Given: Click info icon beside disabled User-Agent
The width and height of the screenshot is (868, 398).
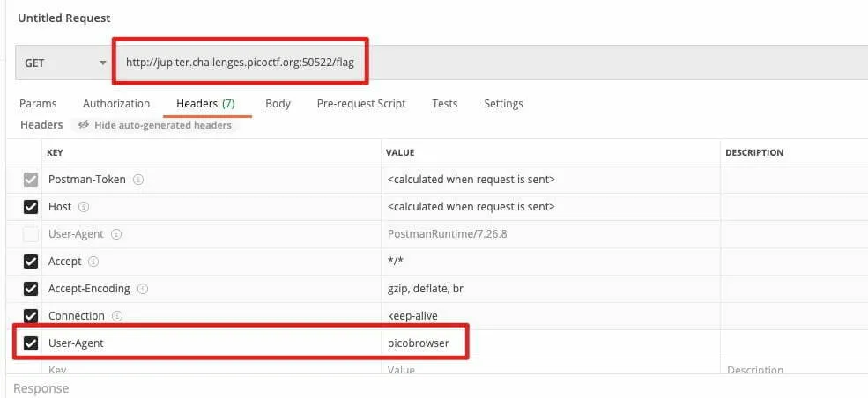Looking at the screenshot, I should pyautogui.click(x=115, y=234).
